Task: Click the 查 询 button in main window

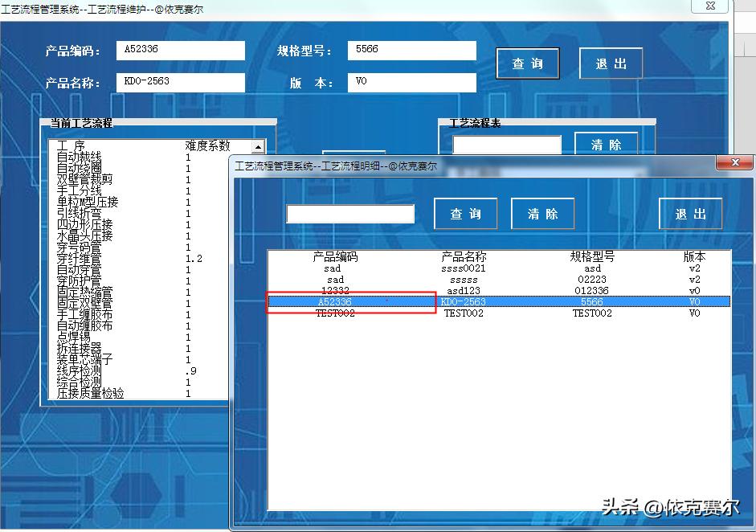Action: click(x=528, y=63)
